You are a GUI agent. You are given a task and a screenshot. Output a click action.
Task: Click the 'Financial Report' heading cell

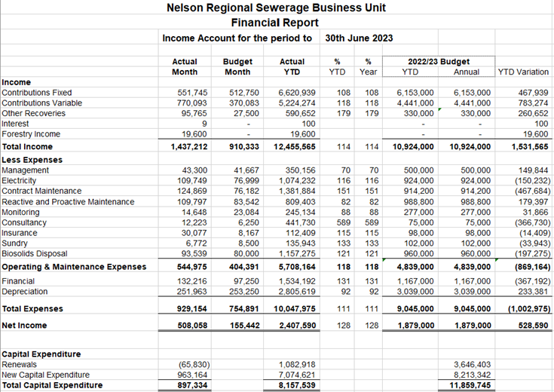(275, 23)
